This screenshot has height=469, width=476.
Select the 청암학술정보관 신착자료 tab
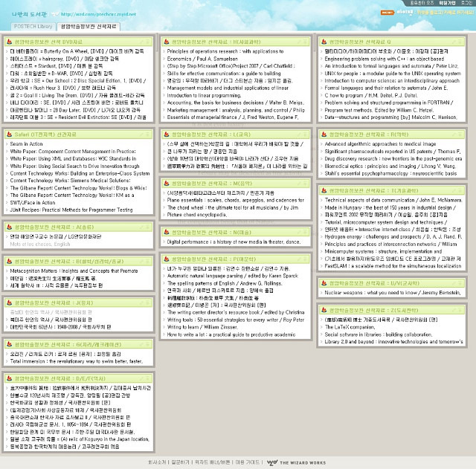89,27
